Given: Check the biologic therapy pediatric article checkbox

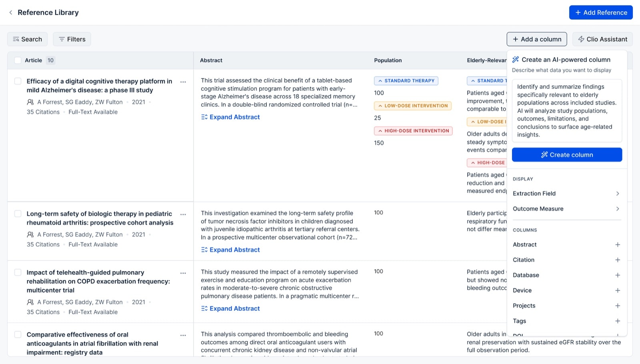Looking at the screenshot, I should [18, 214].
